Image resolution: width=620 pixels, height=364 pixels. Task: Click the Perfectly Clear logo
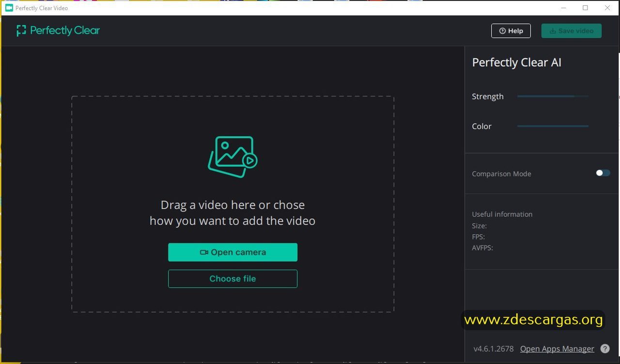click(58, 30)
